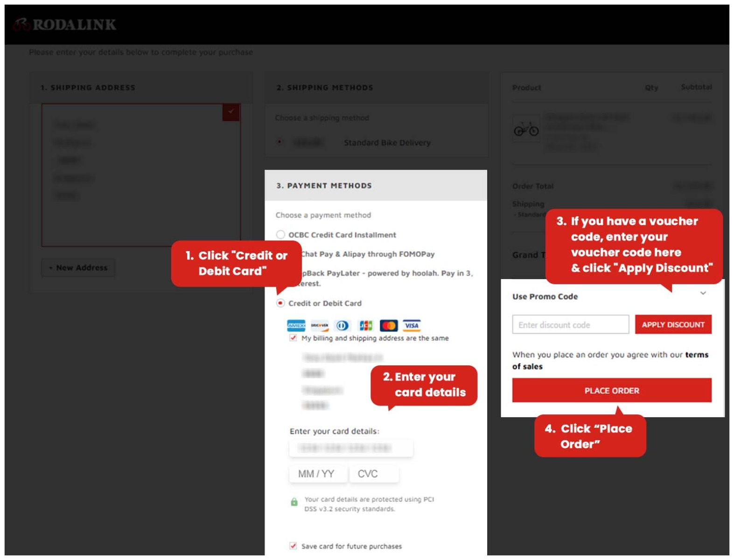The width and height of the screenshot is (734, 560).
Task: Toggle Save card for future purchases
Action: coord(293,546)
